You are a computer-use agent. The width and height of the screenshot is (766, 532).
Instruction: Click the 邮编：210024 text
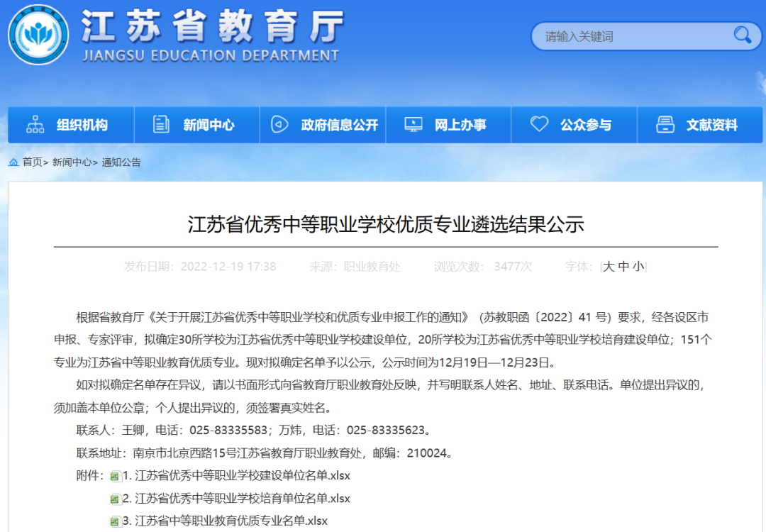(x=409, y=453)
